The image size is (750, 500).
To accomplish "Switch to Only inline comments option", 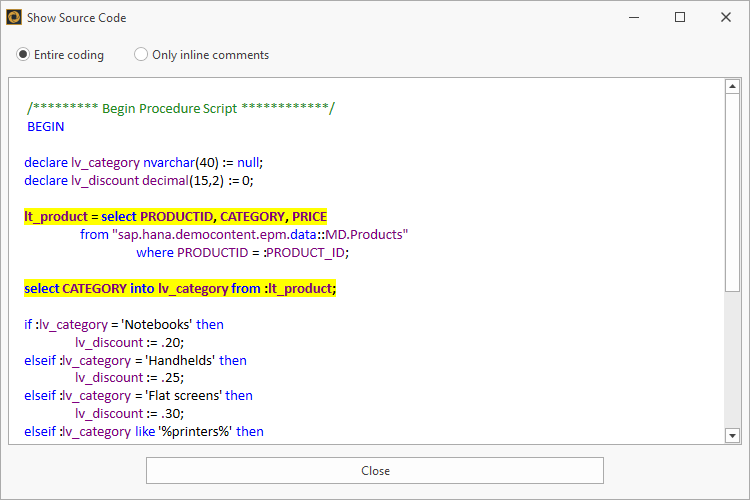I will click(141, 55).
